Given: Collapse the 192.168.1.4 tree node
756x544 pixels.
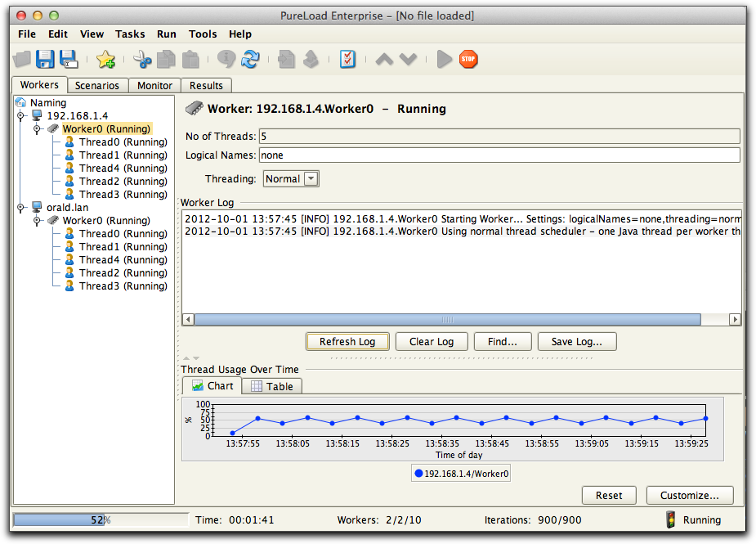Looking at the screenshot, I should (20, 115).
